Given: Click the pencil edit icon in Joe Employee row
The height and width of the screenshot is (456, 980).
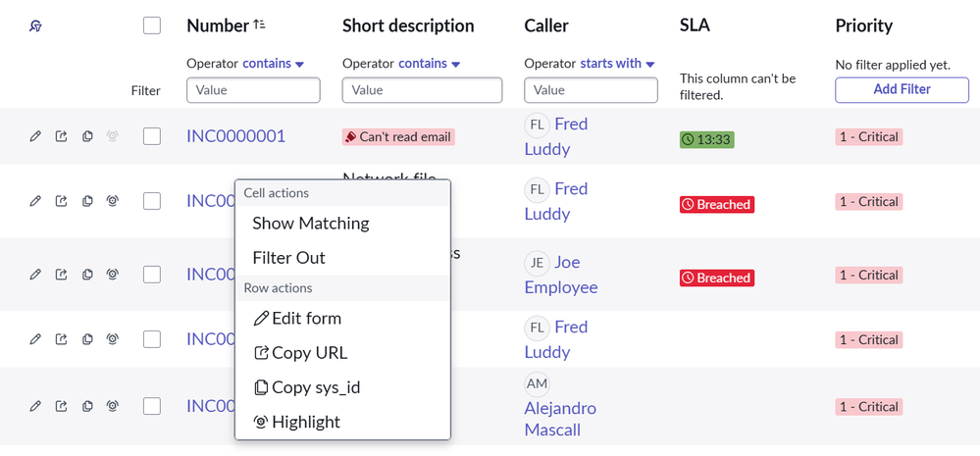Looking at the screenshot, I should pyautogui.click(x=35, y=274).
